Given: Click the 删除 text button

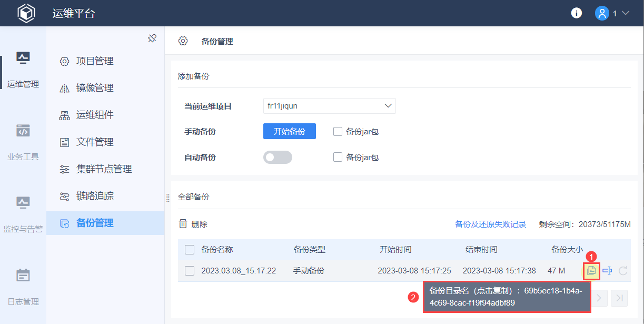Looking at the screenshot, I should point(200,224).
